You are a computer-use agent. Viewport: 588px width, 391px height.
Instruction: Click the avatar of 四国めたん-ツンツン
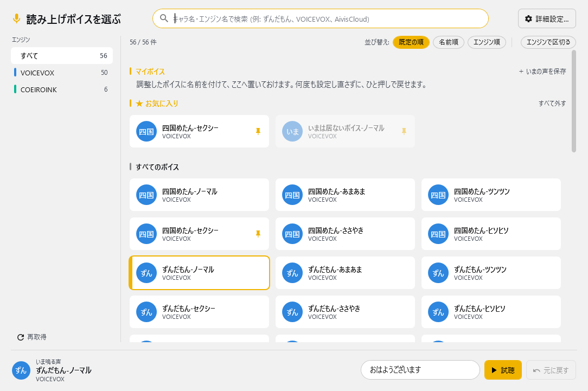(x=438, y=195)
